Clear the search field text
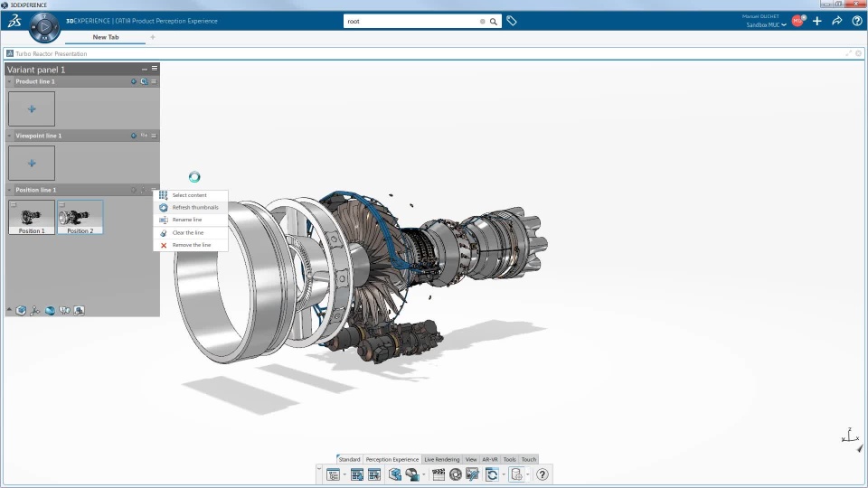 pyautogui.click(x=482, y=22)
